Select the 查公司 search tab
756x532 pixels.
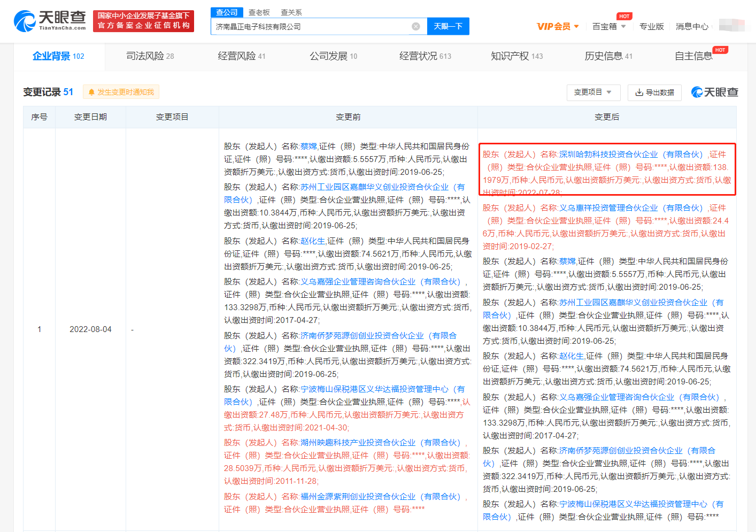(x=227, y=12)
